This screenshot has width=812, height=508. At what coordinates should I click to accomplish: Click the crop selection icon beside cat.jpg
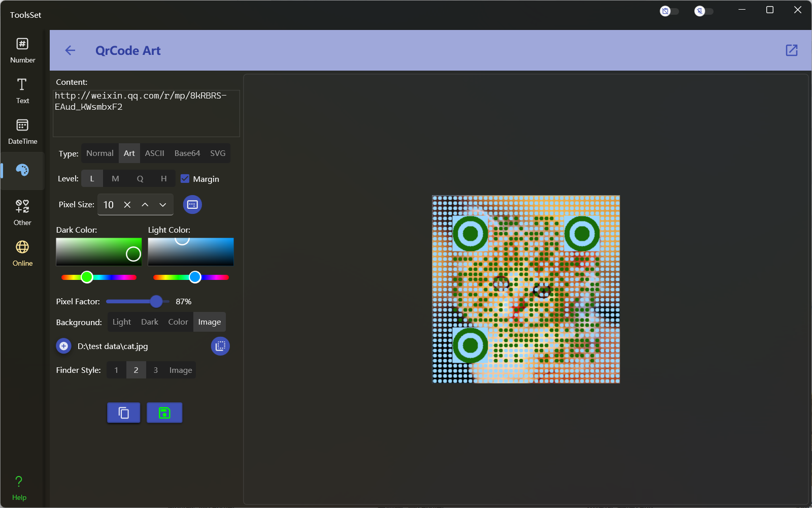(x=220, y=346)
